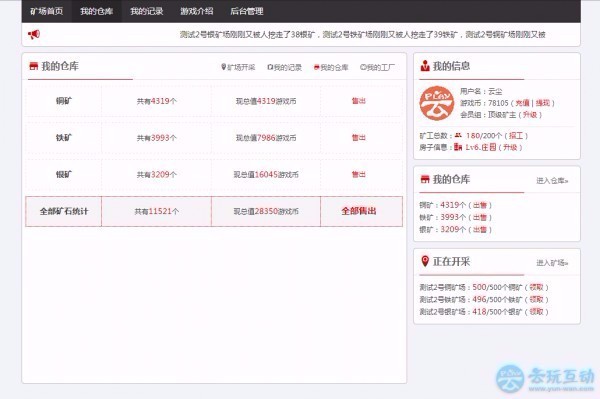The height and width of the screenshot is (399, 600).
Task: Click the miners icon beside 180/200
Action: 458,135
